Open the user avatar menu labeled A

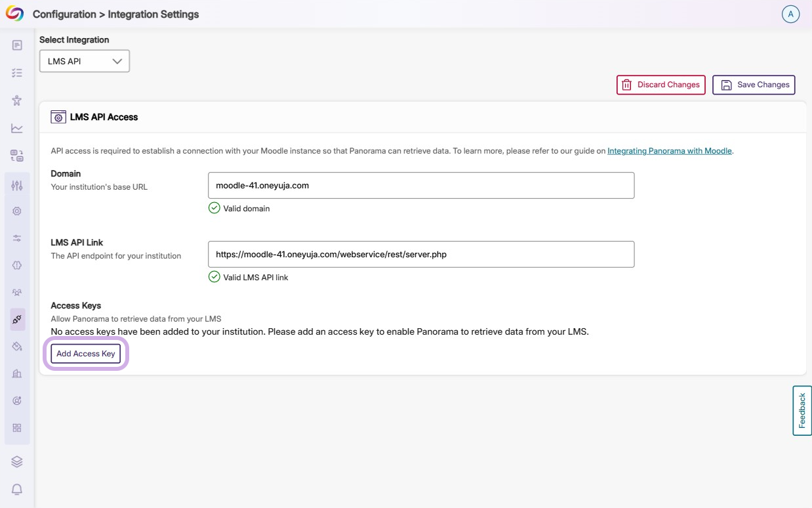pyautogui.click(x=790, y=14)
